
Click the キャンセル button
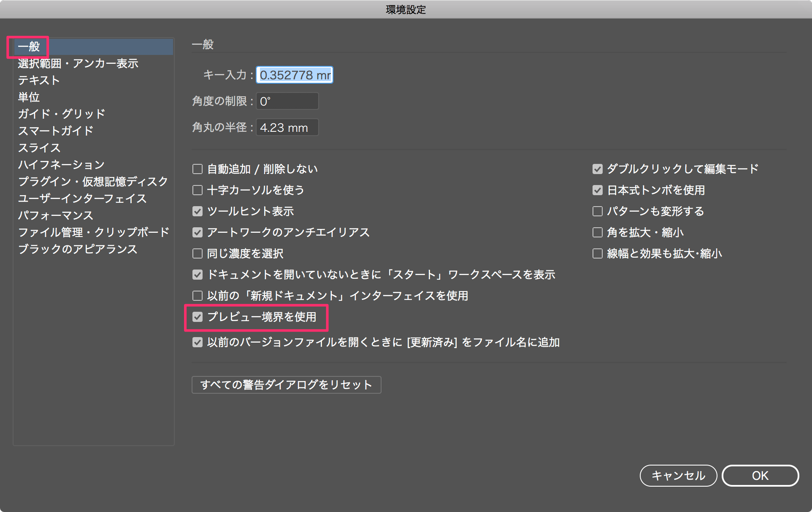pyautogui.click(x=679, y=476)
